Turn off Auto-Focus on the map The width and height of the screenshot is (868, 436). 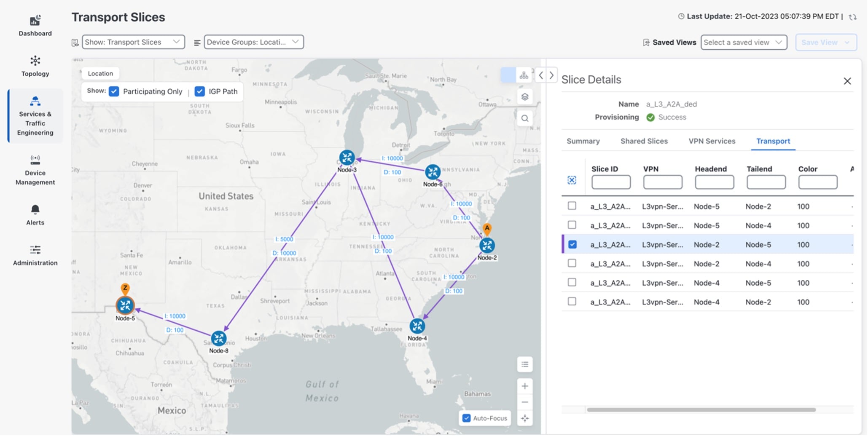[x=466, y=417]
